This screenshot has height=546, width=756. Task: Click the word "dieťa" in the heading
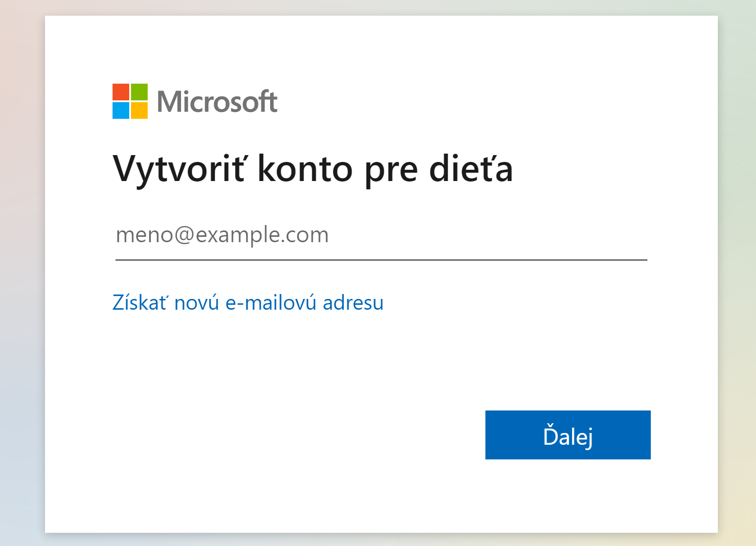pyautogui.click(x=471, y=169)
